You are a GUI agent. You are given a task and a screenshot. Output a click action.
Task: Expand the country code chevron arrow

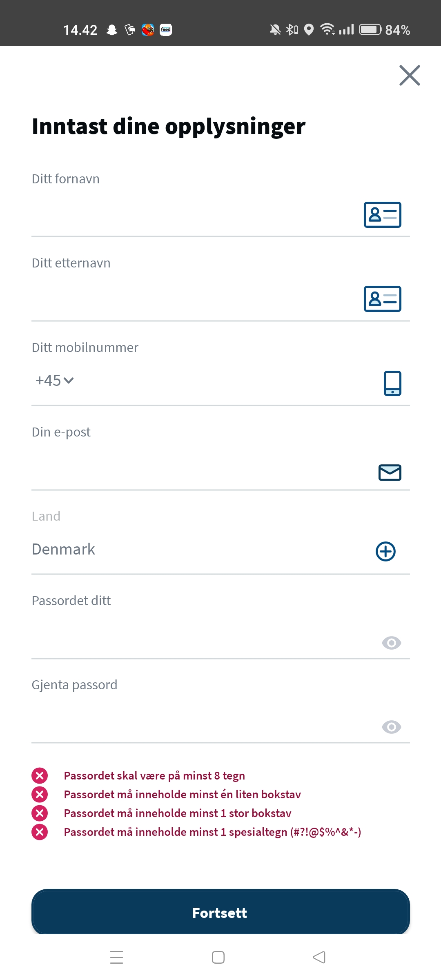coord(69,381)
